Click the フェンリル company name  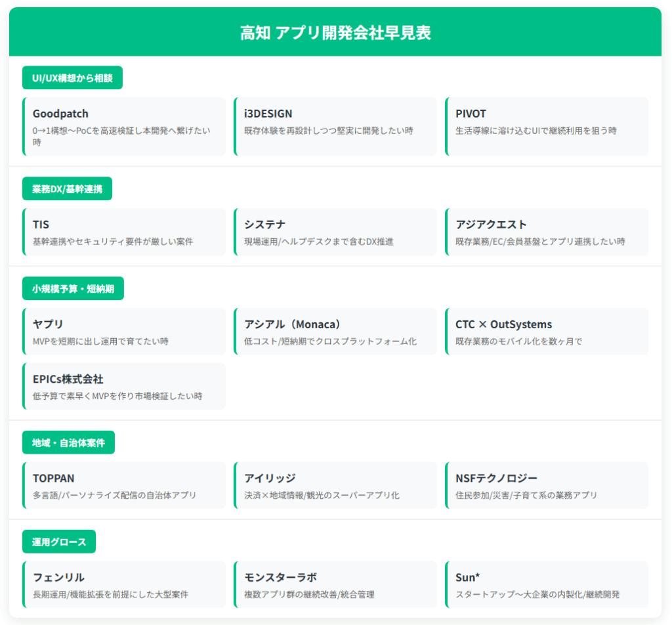coord(58,578)
